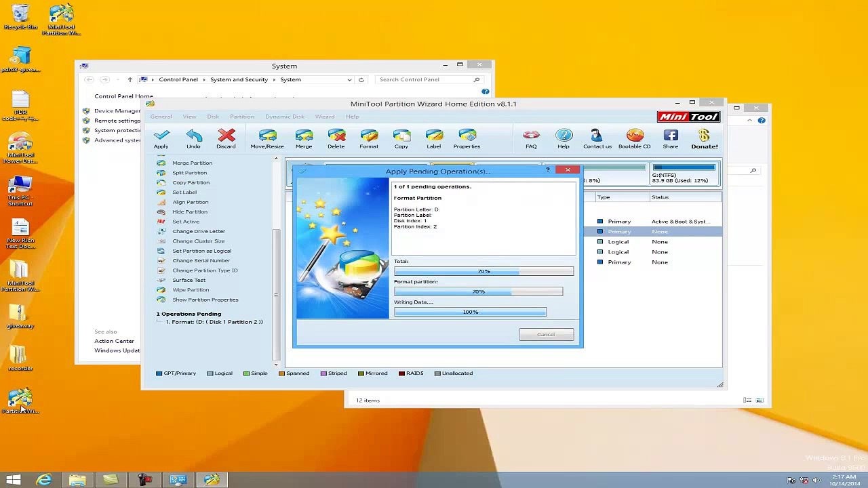The height and width of the screenshot is (488, 868).
Task: Open the address bar dropdown in System window
Action: (349, 80)
